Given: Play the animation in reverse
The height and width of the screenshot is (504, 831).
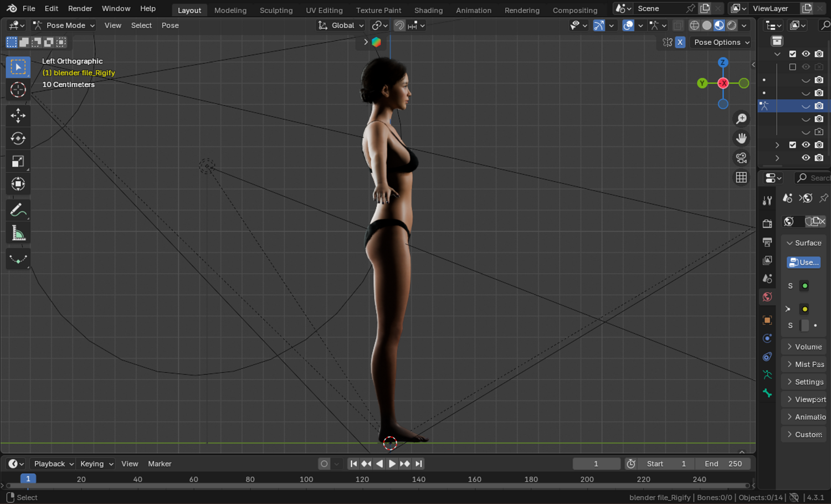Looking at the screenshot, I should [x=379, y=464].
